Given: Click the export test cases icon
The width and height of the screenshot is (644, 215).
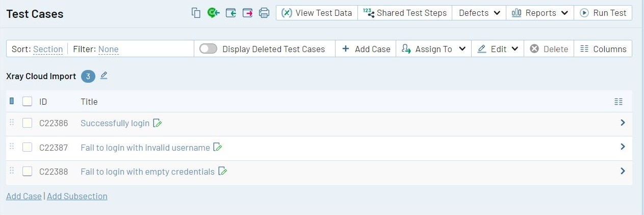Looking at the screenshot, I should click(247, 13).
